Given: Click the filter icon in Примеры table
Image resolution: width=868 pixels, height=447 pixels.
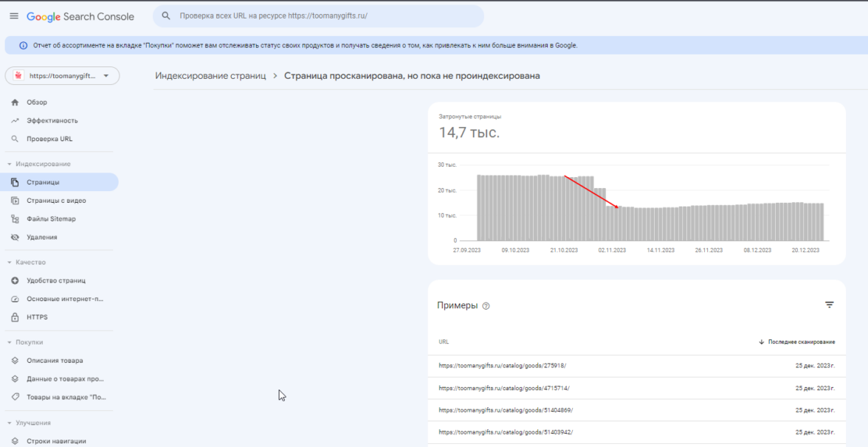Looking at the screenshot, I should [829, 305].
